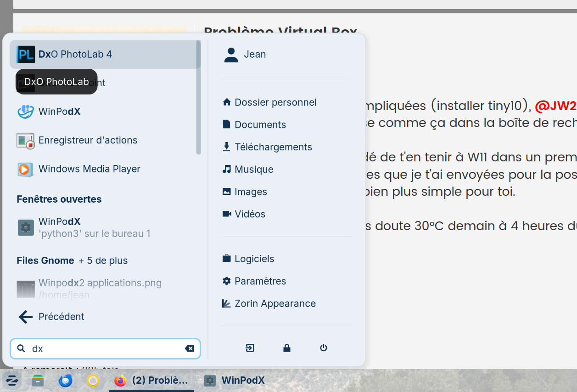Click gear icon of open WinPodX window

pyautogui.click(x=26, y=227)
